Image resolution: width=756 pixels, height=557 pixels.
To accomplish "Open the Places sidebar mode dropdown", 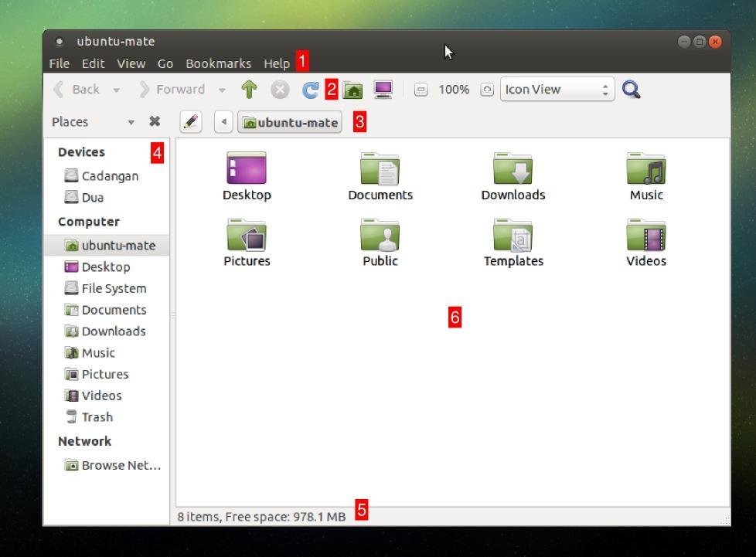I will [x=131, y=121].
